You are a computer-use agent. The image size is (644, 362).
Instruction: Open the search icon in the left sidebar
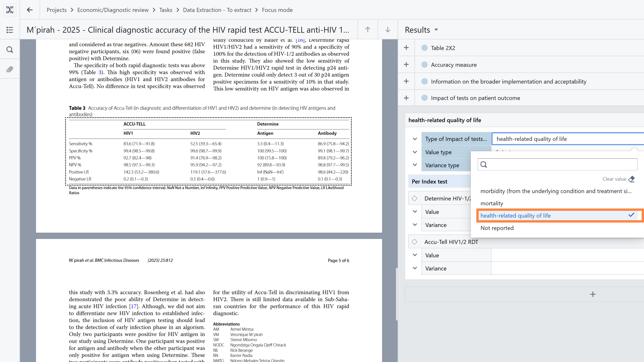[10, 49]
